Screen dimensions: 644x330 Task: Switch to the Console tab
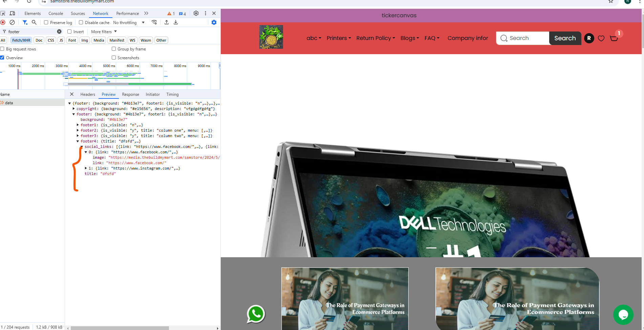[56, 14]
